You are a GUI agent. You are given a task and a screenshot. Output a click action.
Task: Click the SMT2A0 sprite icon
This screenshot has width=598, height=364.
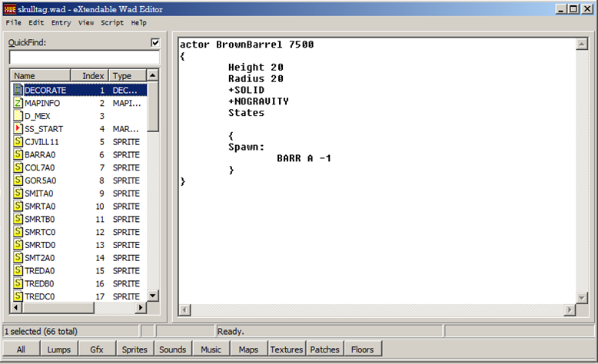point(18,258)
